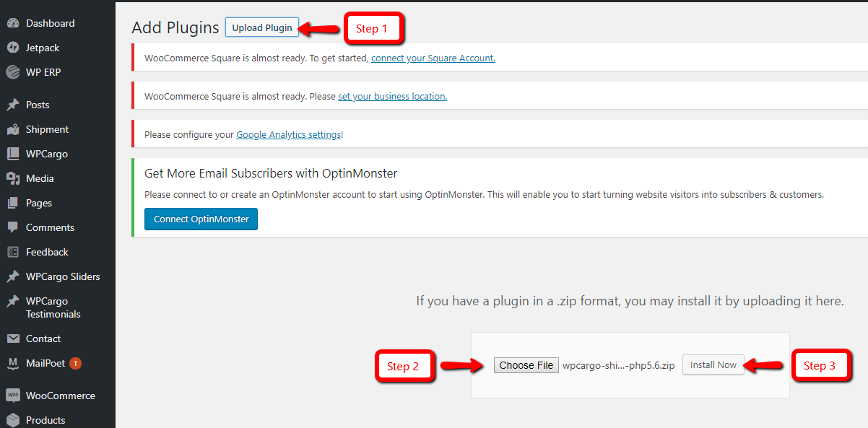Click the Contact envelope icon
Image resolution: width=868 pixels, height=428 pixels.
click(x=12, y=339)
